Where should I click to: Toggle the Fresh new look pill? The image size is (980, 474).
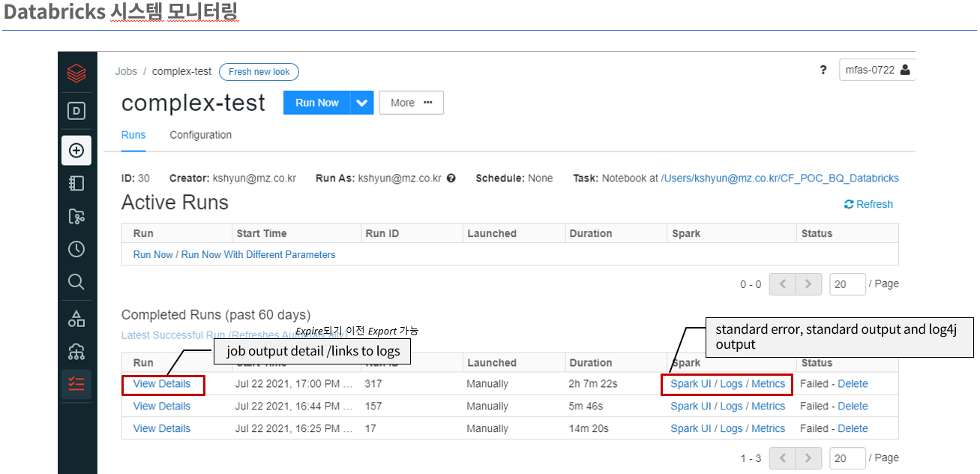(259, 72)
